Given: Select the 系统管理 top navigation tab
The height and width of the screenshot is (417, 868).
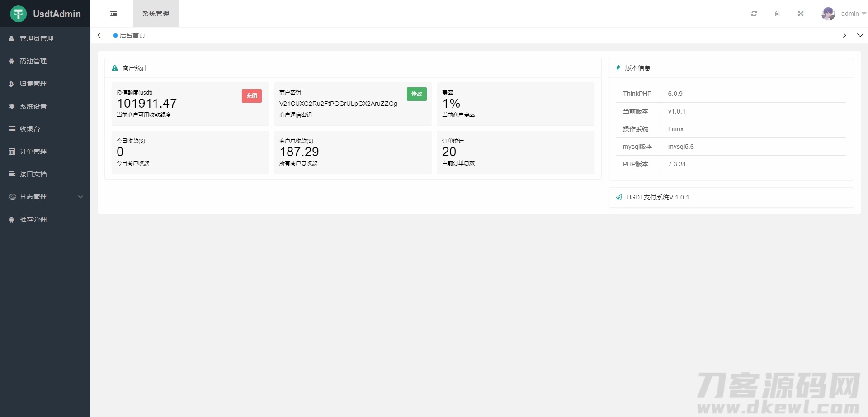Looking at the screenshot, I should pyautogui.click(x=156, y=14).
